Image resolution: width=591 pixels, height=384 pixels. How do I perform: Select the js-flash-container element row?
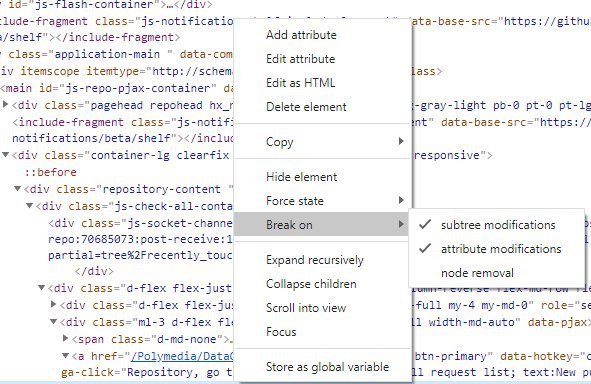(x=106, y=5)
